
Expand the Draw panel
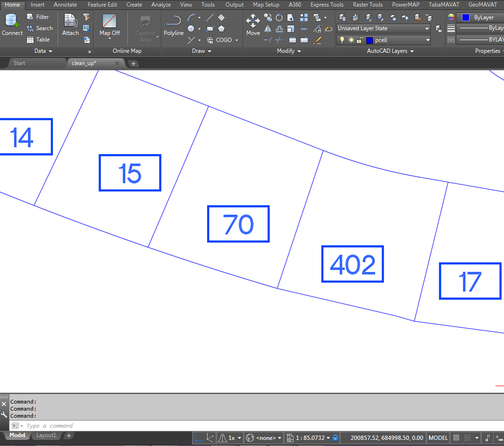tap(202, 51)
